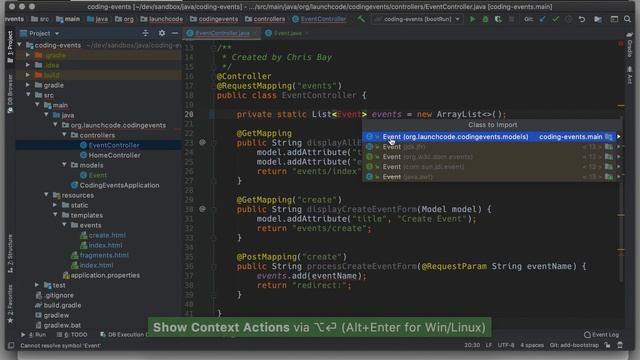Screen dimensions: 640x360
Task: Click Git commit checkmark icon
Action: pos(556,19)
